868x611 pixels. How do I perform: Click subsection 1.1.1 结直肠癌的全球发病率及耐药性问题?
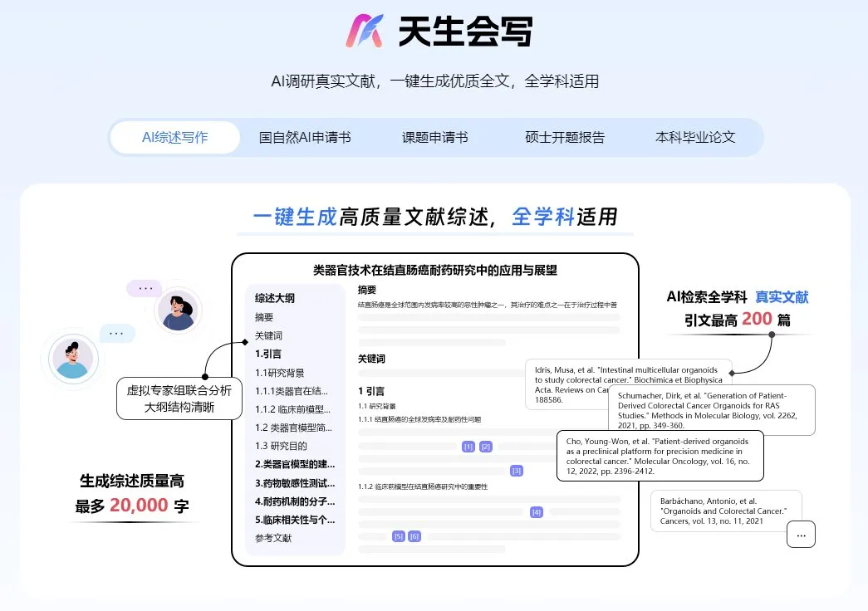click(x=419, y=419)
